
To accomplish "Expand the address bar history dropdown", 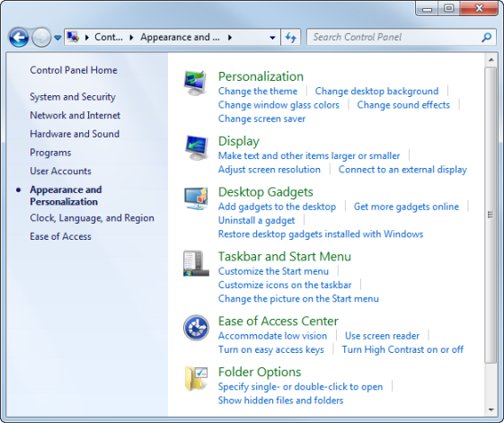I will [272, 38].
